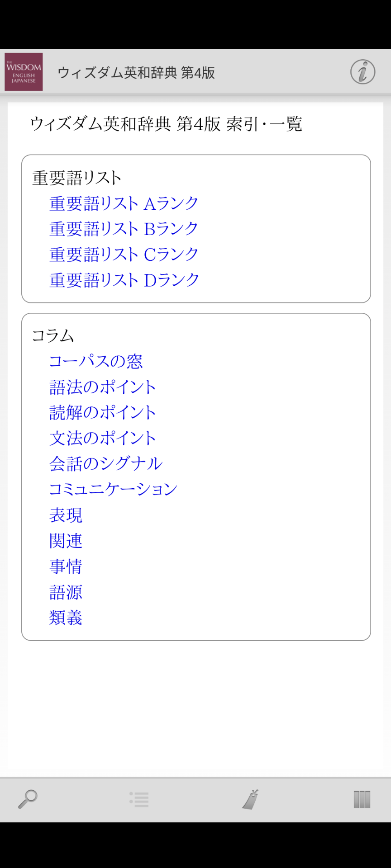Tap the bookmark tag icon
This screenshot has height=868, width=391.
tap(250, 799)
